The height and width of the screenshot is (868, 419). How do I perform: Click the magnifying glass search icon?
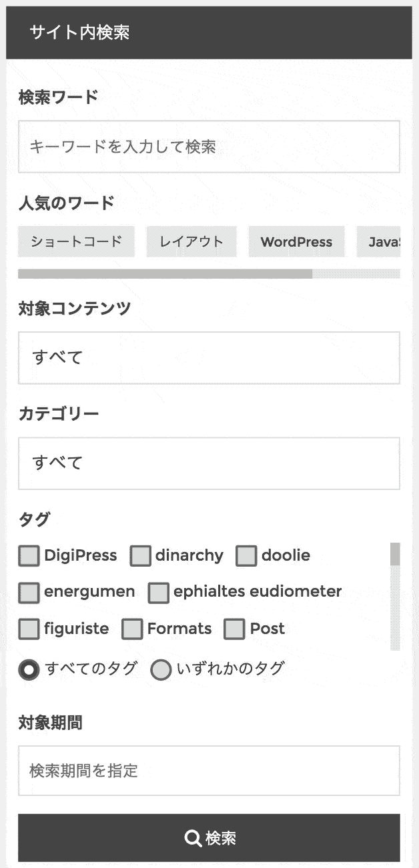point(193,838)
